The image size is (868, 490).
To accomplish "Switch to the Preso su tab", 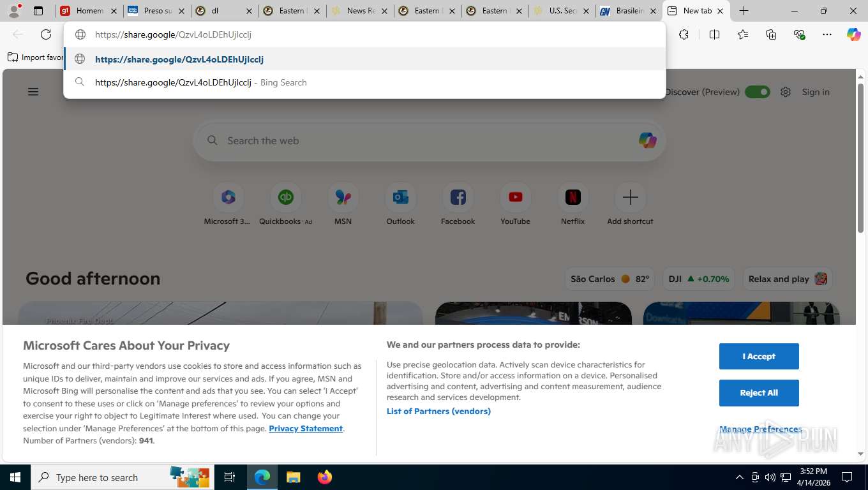I will [x=157, y=11].
